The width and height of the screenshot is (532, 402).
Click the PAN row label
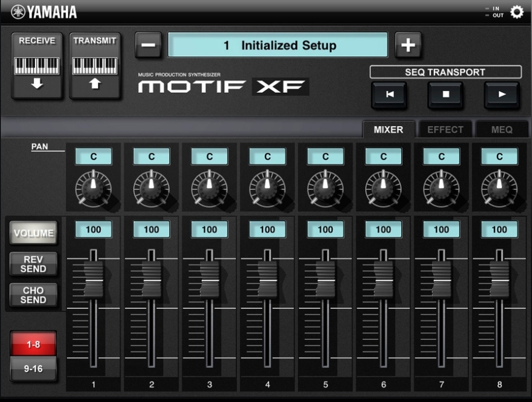point(40,146)
